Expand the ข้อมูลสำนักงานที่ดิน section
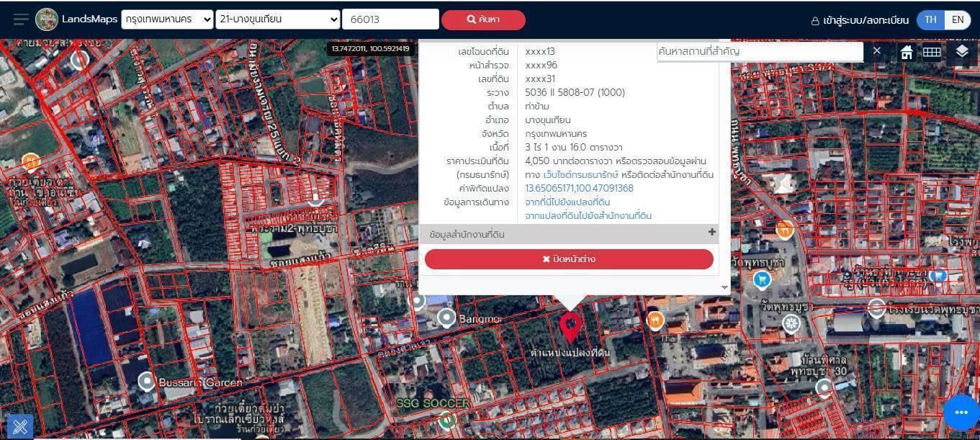Screen dimensions: 980x440 711,233
